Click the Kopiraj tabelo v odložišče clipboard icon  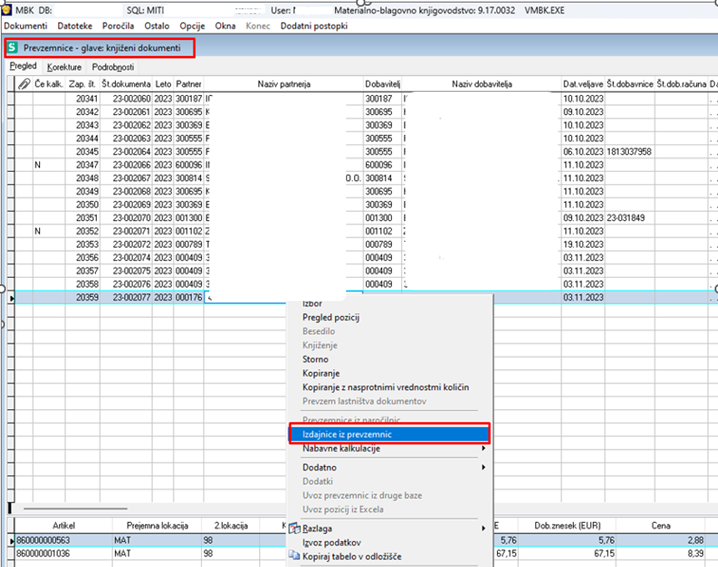click(x=295, y=555)
